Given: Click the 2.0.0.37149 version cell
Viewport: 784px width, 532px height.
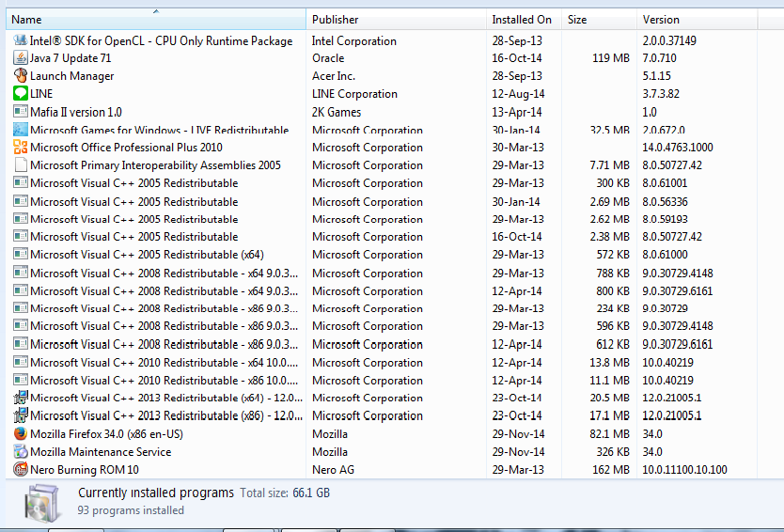Looking at the screenshot, I should (669, 40).
